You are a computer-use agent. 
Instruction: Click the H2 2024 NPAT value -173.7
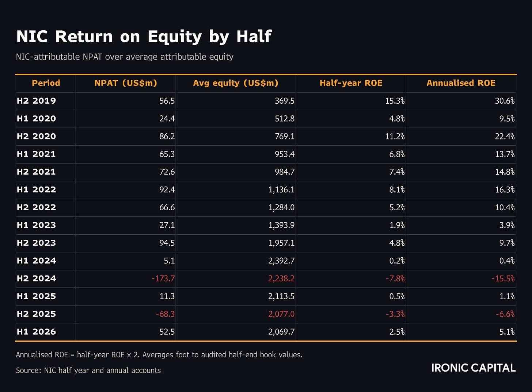click(163, 278)
